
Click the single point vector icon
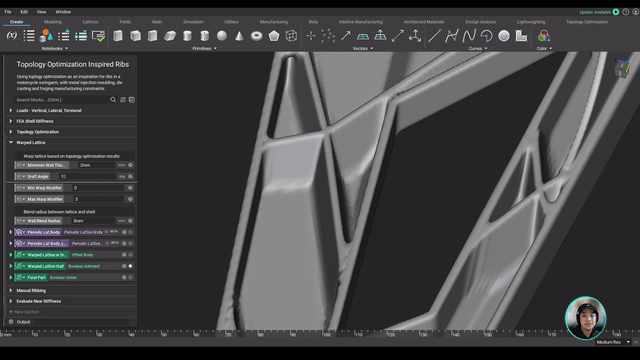[x=311, y=36]
